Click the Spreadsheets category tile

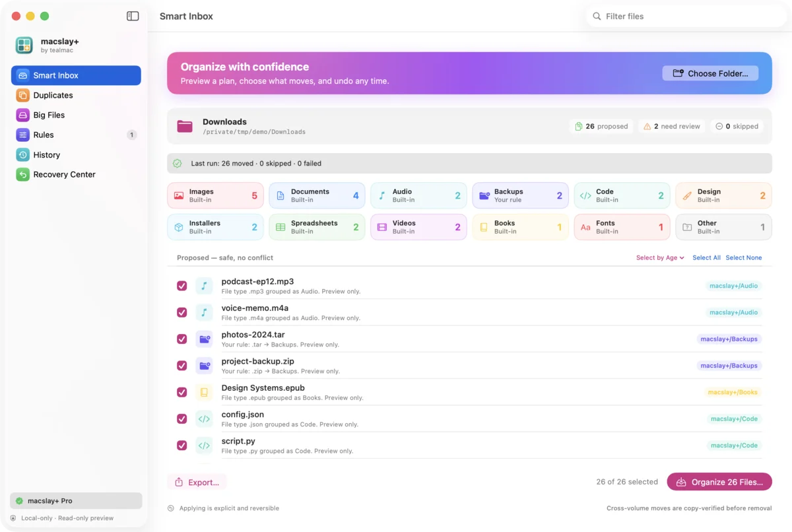coord(317,227)
